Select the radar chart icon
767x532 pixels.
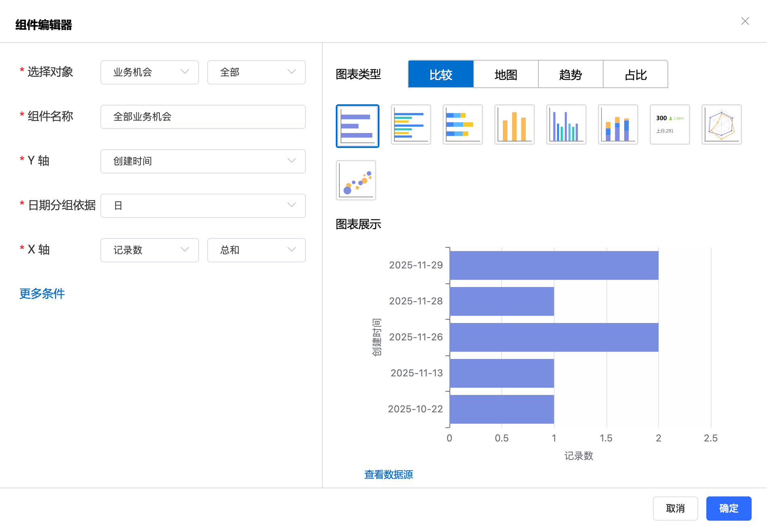coord(721,125)
